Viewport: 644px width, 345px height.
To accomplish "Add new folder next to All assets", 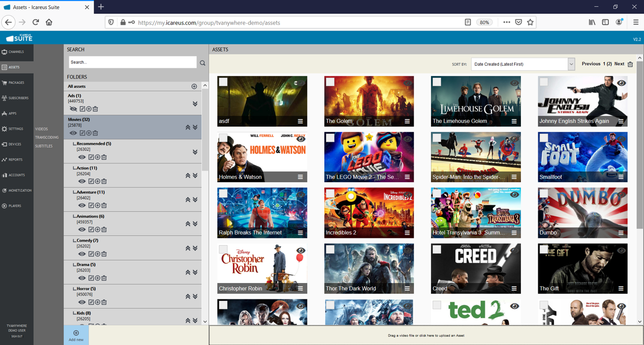I will (194, 87).
